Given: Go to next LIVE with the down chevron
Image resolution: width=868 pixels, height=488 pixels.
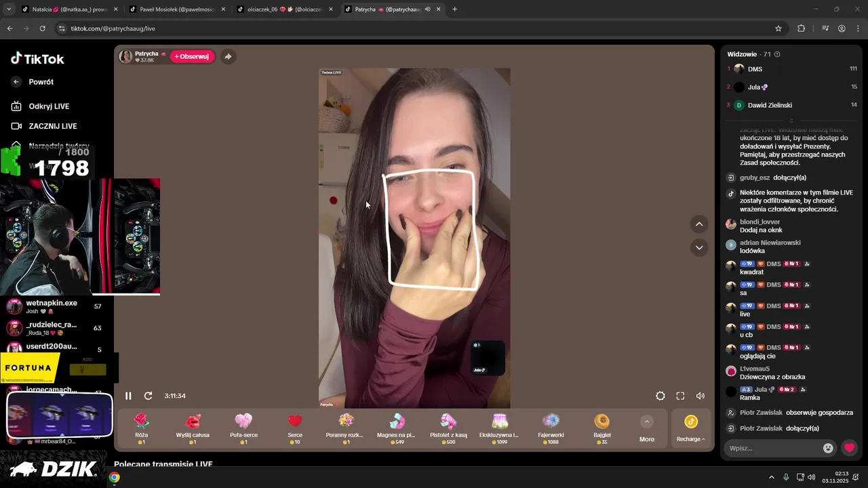Looking at the screenshot, I should pos(699,247).
